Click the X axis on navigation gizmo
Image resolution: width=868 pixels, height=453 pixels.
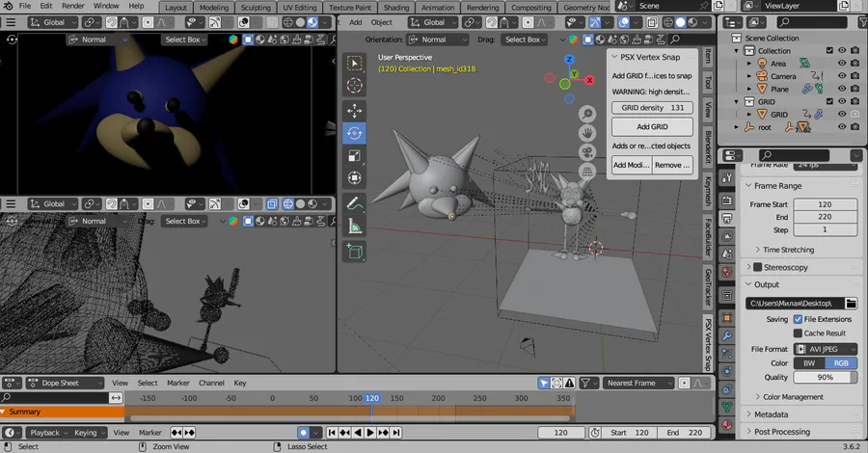(x=589, y=80)
